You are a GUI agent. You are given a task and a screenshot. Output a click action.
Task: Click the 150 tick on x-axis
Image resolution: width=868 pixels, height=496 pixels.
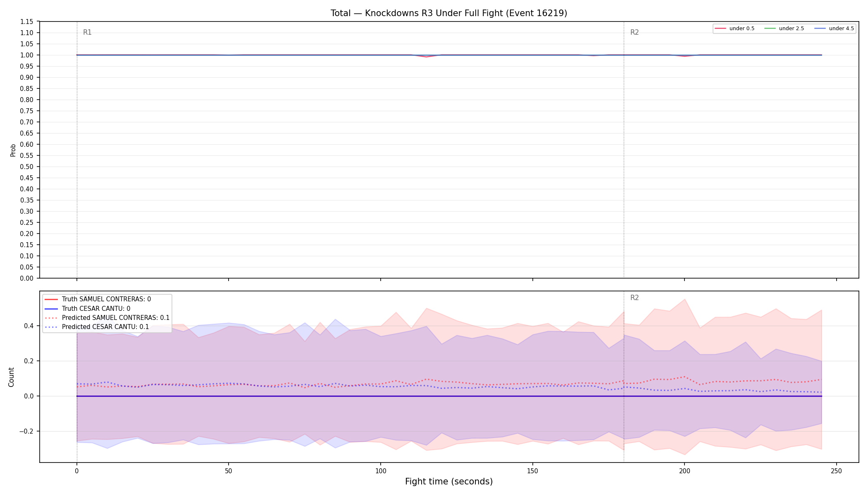point(532,471)
